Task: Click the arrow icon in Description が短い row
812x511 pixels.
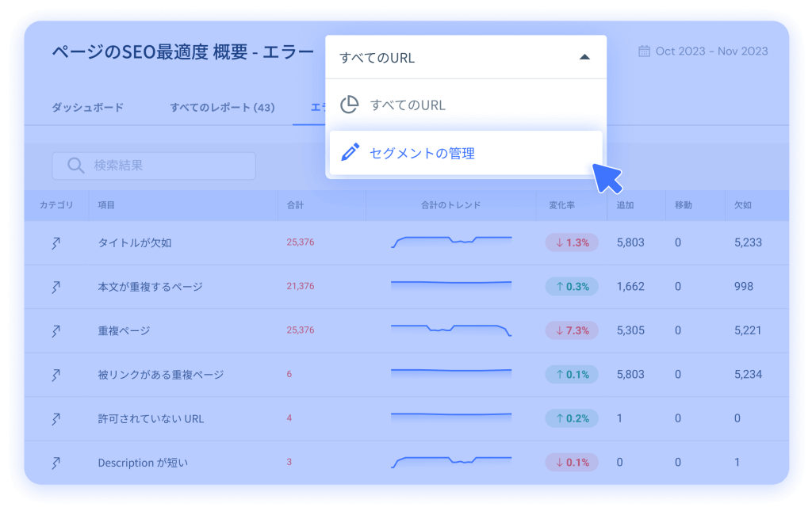Action: pos(56,462)
